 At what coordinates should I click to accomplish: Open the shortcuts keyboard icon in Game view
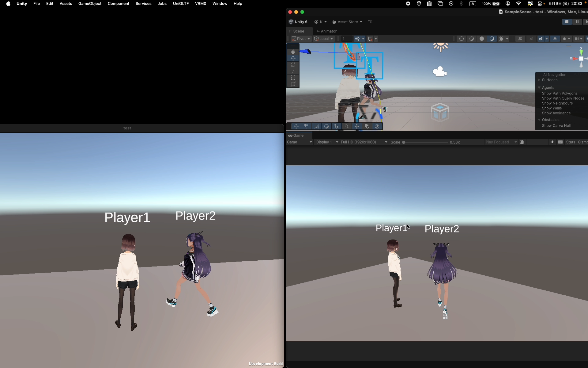[x=560, y=142]
